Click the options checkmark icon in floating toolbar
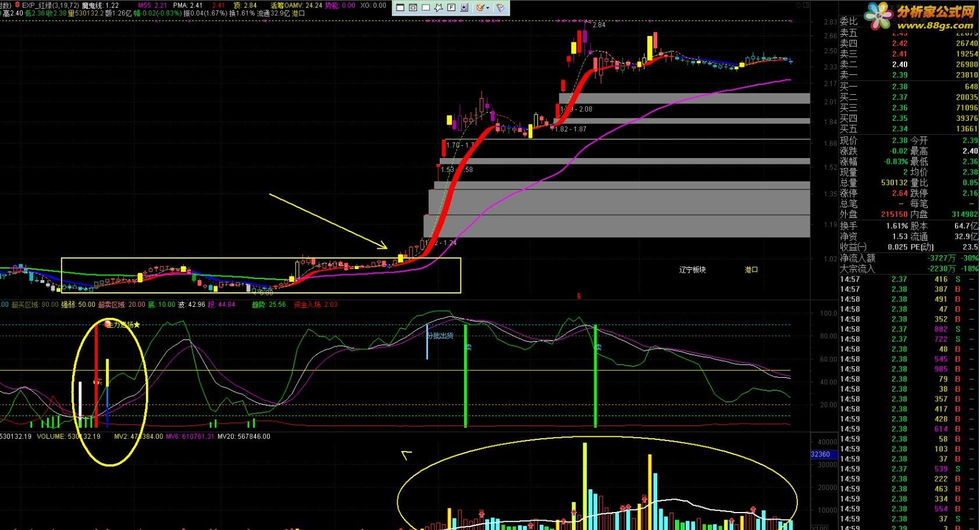This screenshot has height=530, width=980. 500,8
